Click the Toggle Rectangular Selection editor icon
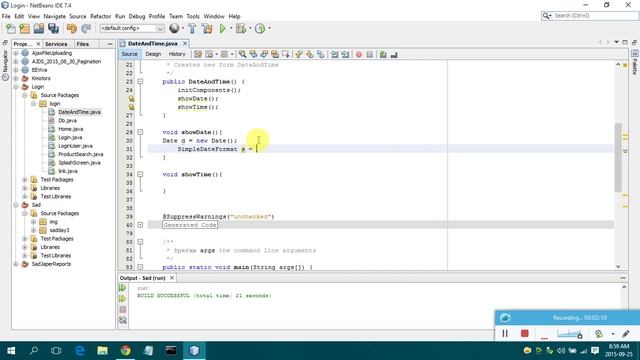The image size is (640, 360). coord(285,54)
